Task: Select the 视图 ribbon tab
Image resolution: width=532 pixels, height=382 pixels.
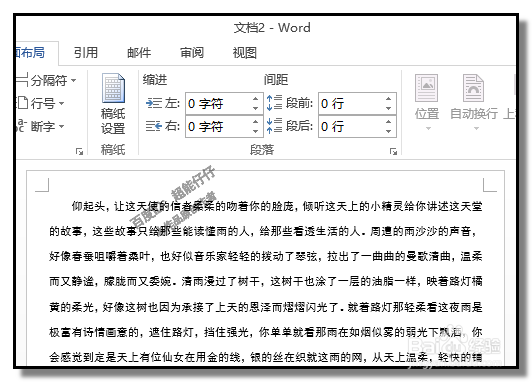Action: coord(244,53)
